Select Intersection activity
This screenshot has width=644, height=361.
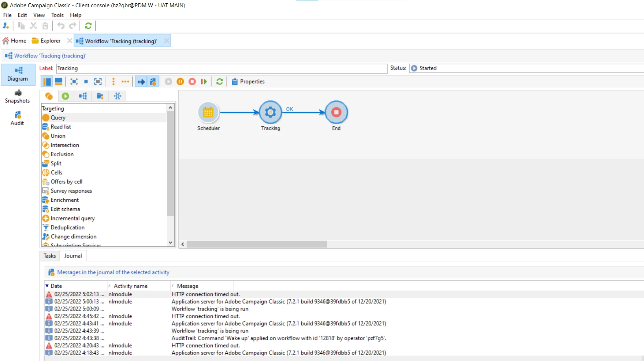[x=104, y=145]
